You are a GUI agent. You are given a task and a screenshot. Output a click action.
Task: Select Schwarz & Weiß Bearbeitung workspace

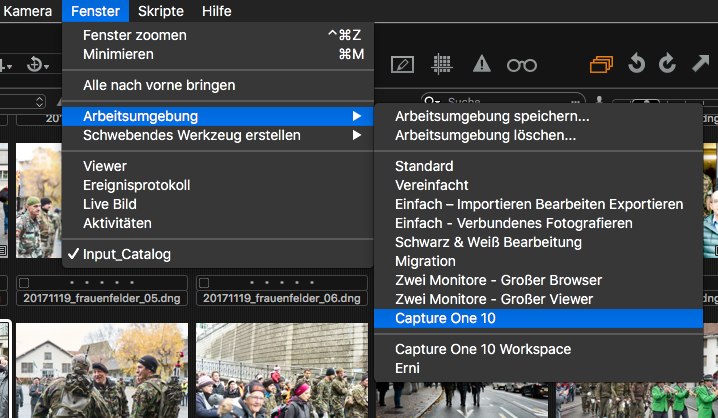click(538, 242)
